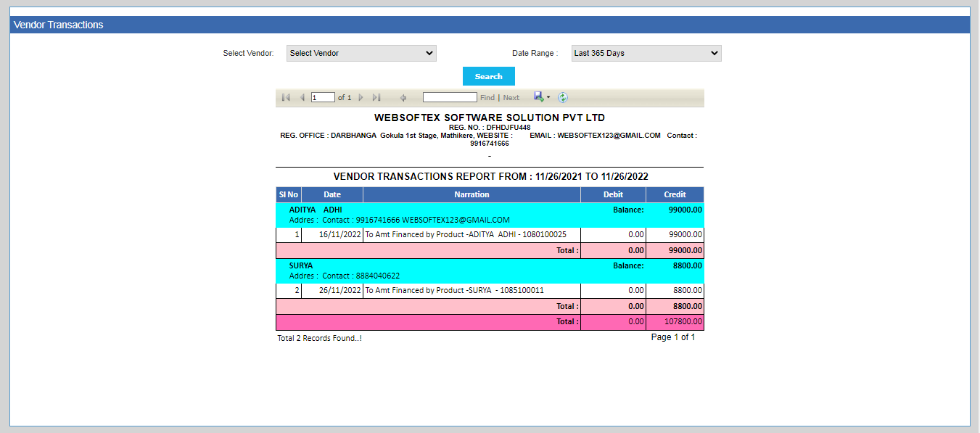Viewport: 980px width, 433px height.
Task: Click the export save disk icon
Action: coord(538,96)
